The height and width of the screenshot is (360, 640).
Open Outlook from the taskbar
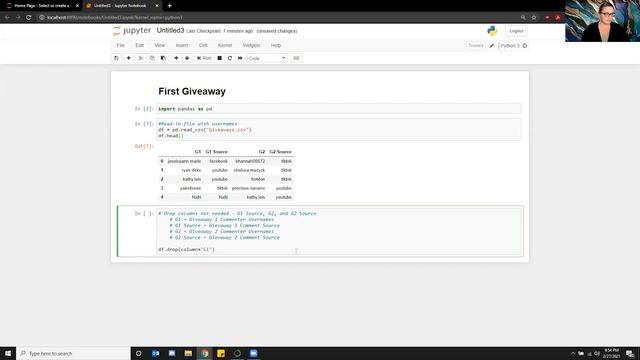[x=156, y=353]
